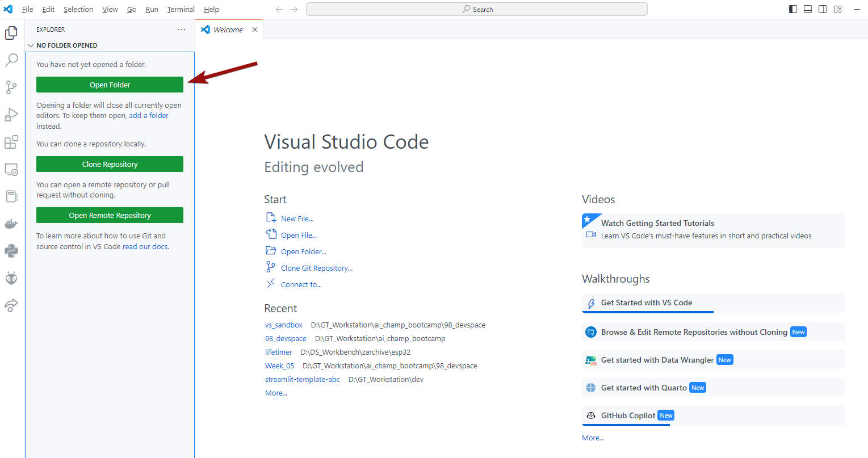Follow the 'add a folder' link

coord(149,115)
